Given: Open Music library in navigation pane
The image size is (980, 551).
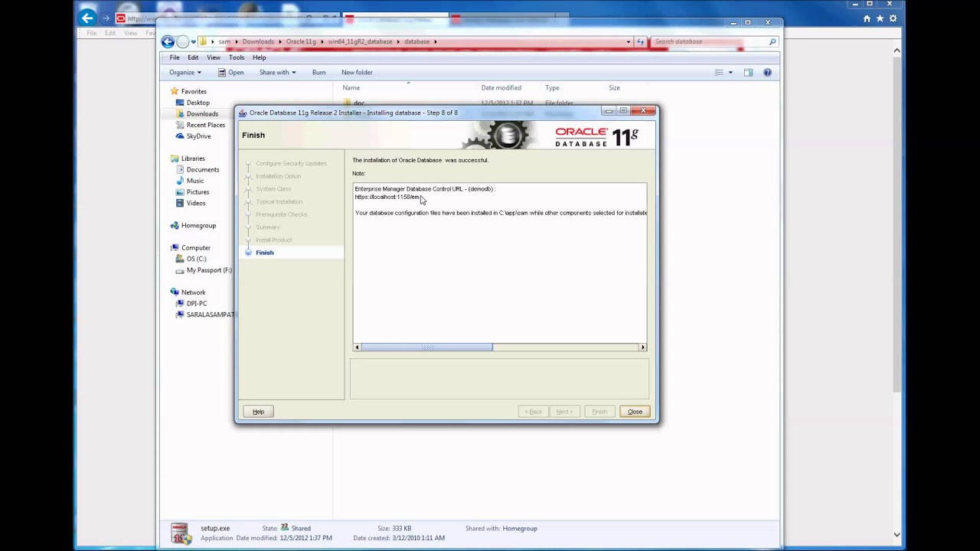Looking at the screenshot, I should [194, 181].
